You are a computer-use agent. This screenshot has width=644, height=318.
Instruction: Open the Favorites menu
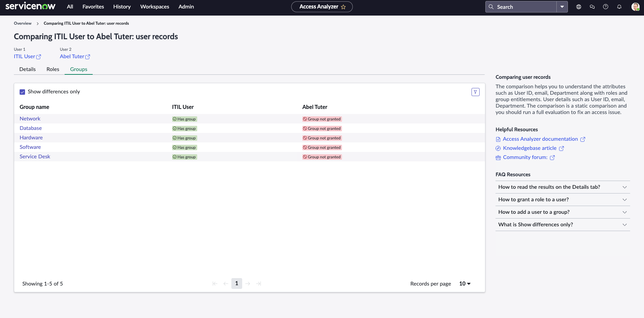tap(93, 7)
